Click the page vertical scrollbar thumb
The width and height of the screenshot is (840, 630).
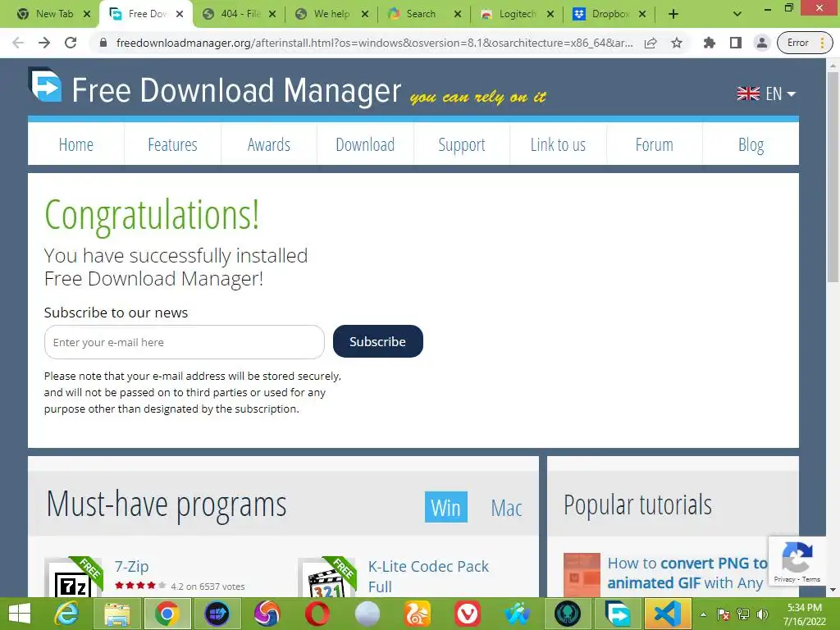pyautogui.click(x=833, y=176)
